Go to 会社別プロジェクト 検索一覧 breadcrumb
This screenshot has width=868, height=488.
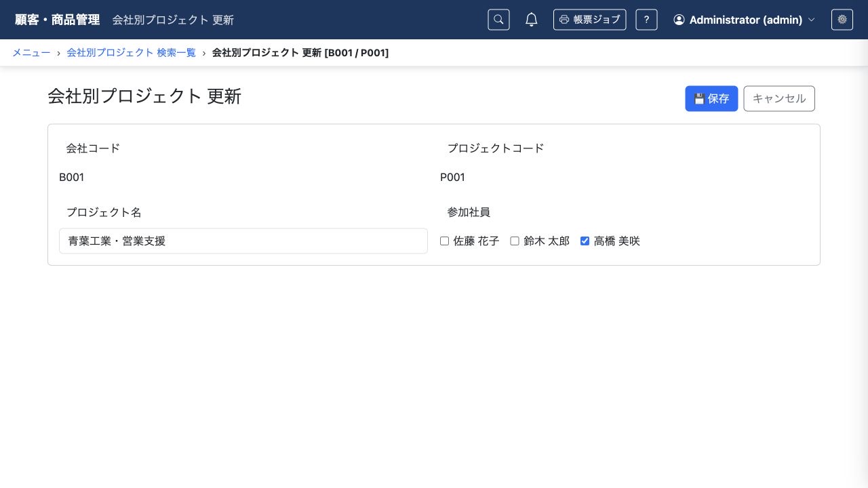point(131,52)
